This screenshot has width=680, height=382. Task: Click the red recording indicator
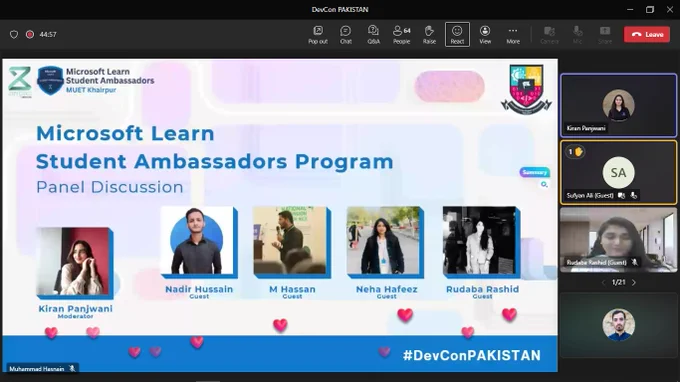(x=30, y=34)
